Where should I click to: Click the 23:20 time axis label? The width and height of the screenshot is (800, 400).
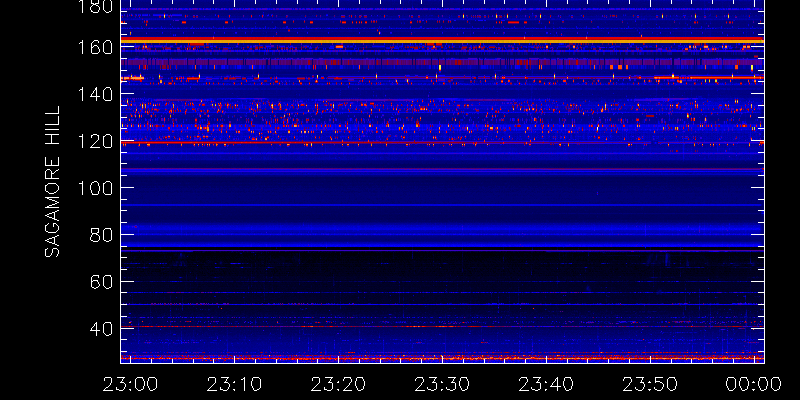(x=338, y=384)
